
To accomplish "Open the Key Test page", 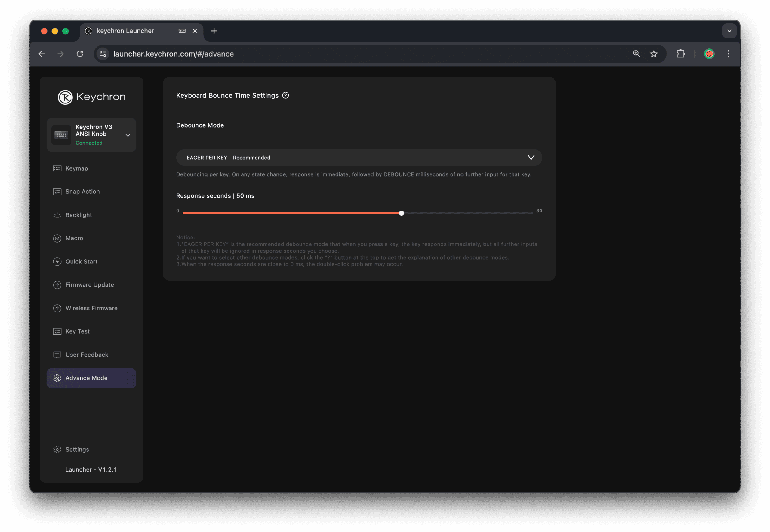I will (x=77, y=331).
